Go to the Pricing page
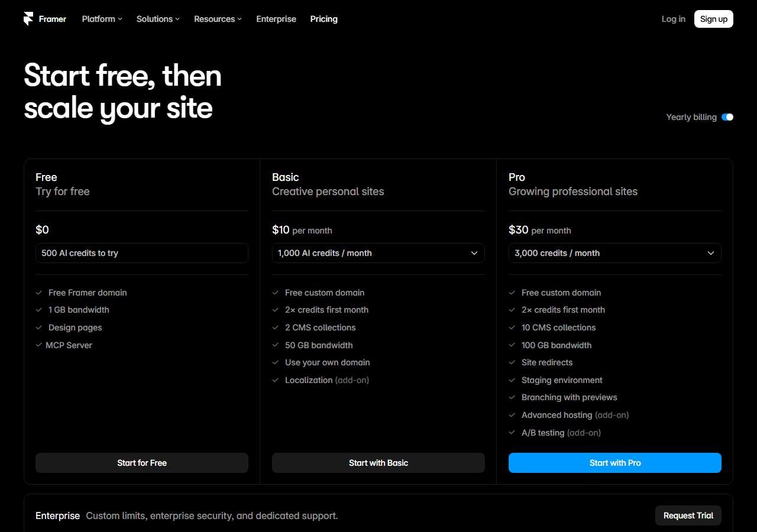The height and width of the screenshot is (532, 757). point(324,19)
